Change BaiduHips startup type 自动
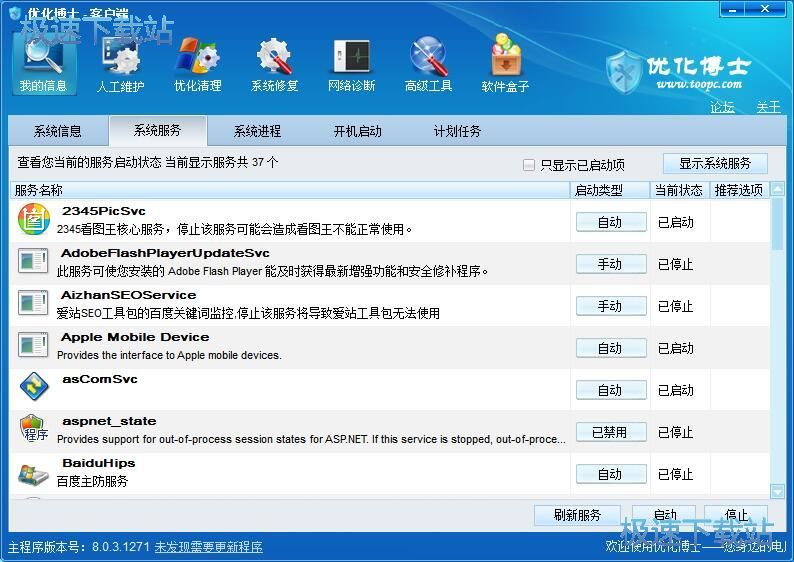 tap(611, 474)
